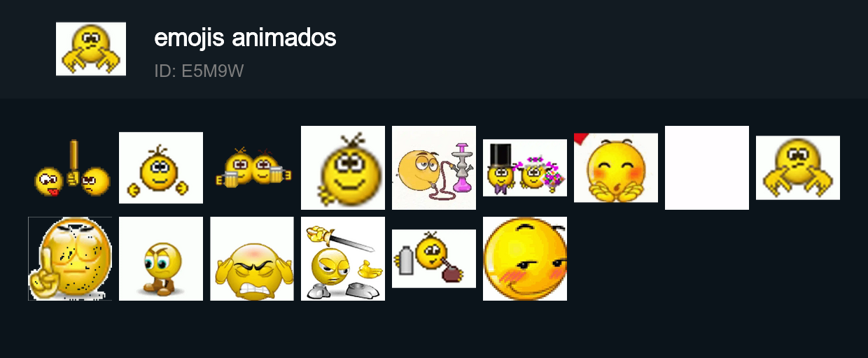The width and height of the screenshot is (868, 358).
Task: Select the smirking blushing emoji
Action: point(525,259)
